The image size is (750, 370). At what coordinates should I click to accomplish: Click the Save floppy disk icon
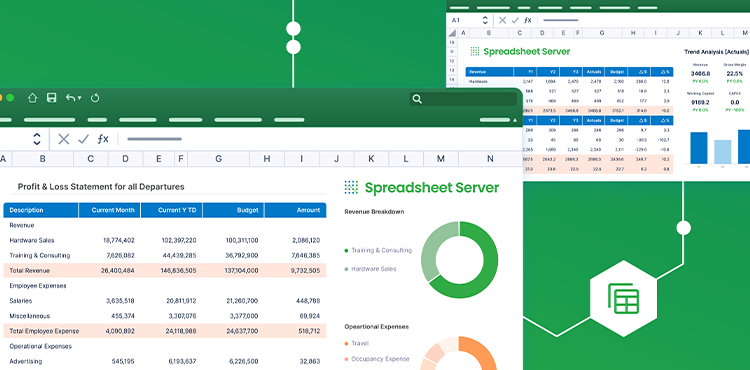pos(51,98)
